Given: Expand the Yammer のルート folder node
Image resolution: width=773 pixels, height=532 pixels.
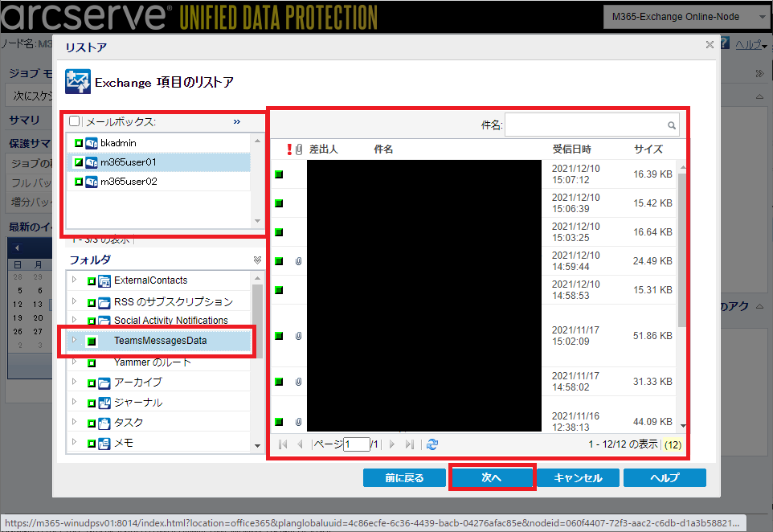Looking at the screenshot, I should click(x=74, y=362).
